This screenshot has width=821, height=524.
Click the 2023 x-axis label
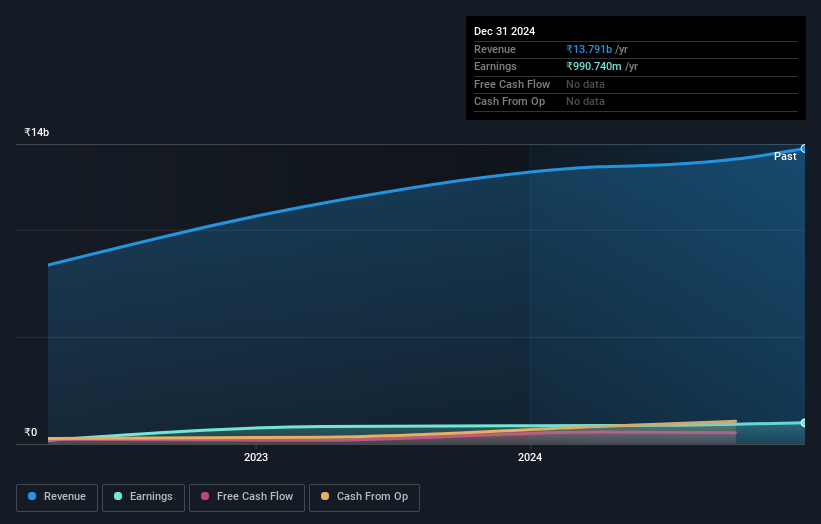click(256, 458)
